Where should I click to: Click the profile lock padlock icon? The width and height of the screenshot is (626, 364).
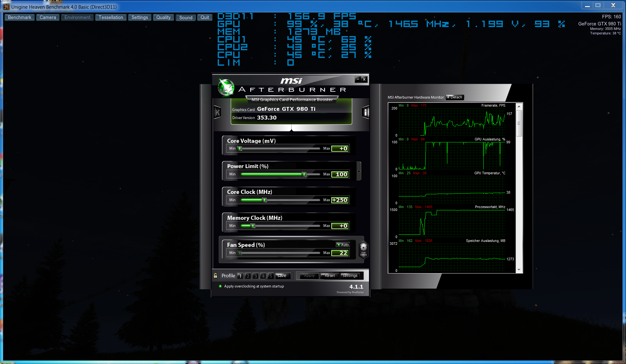pyautogui.click(x=215, y=276)
